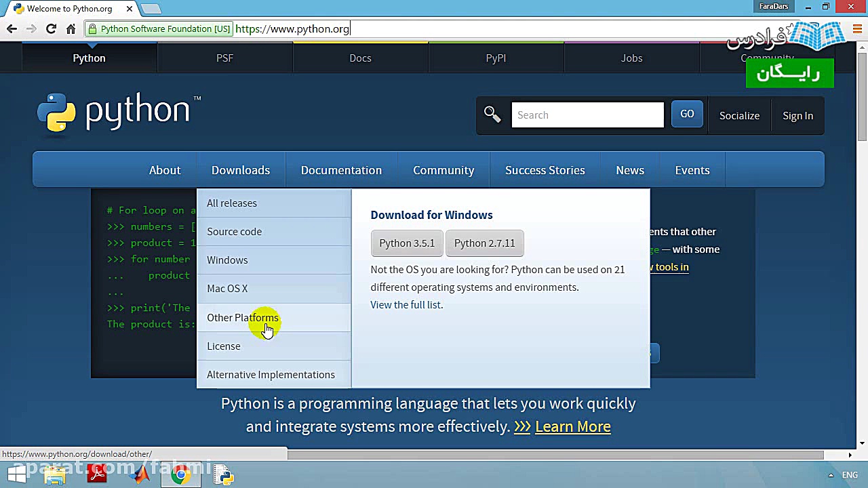Switch to Chrome in the taskbar

[180, 474]
